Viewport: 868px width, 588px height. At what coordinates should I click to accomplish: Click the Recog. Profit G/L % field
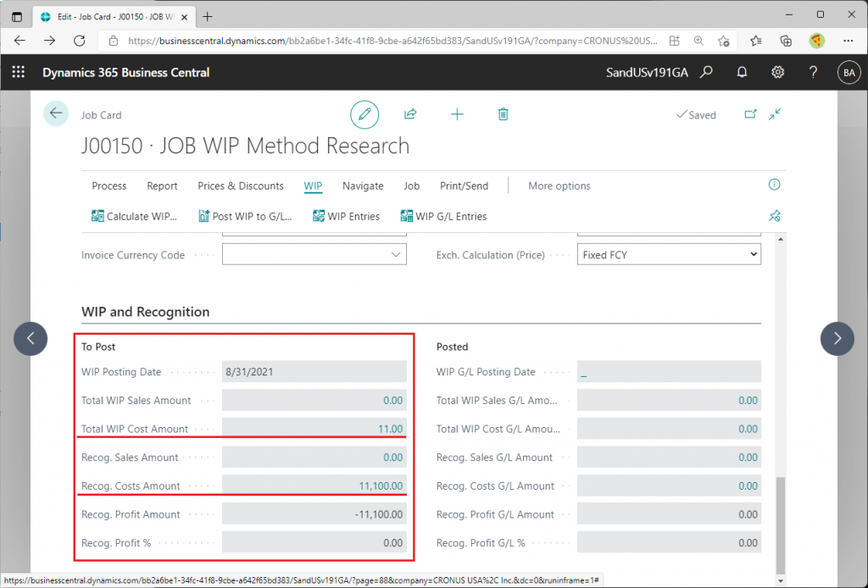point(669,542)
